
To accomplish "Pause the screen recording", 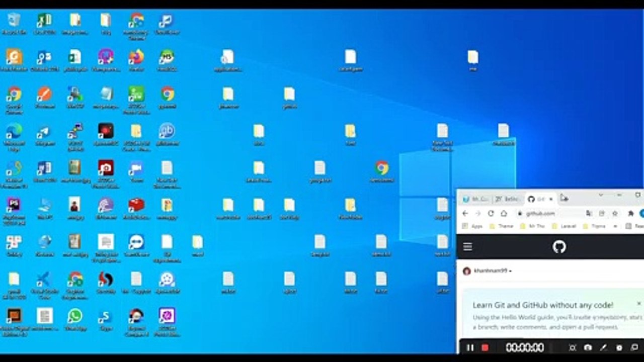I will point(470,347).
